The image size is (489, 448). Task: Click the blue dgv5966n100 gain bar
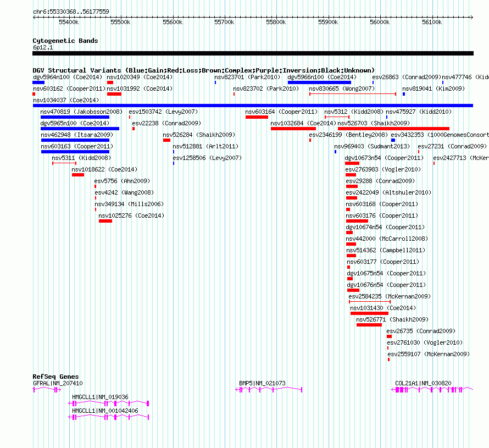(319, 82)
